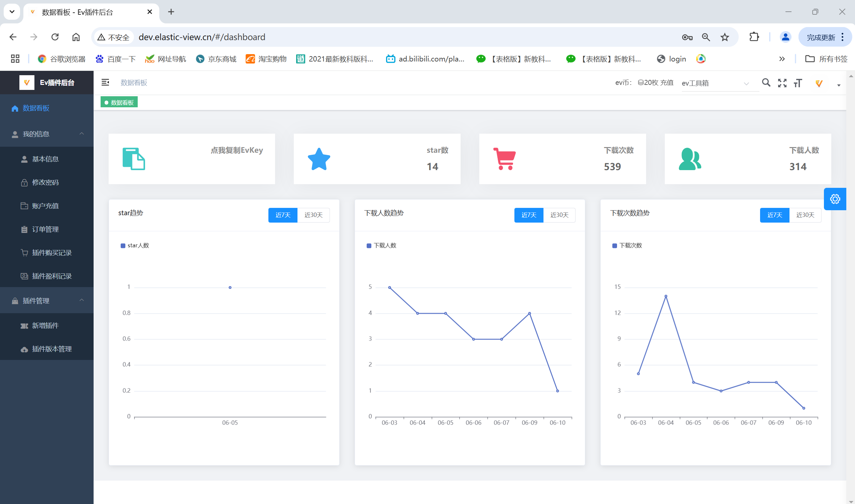Open the browser extensions puzzle icon

(754, 37)
